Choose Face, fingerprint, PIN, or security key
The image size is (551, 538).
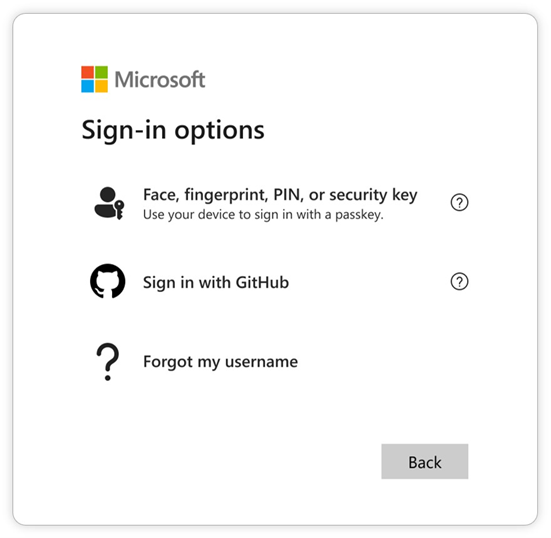pyautogui.click(x=279, y=203)
